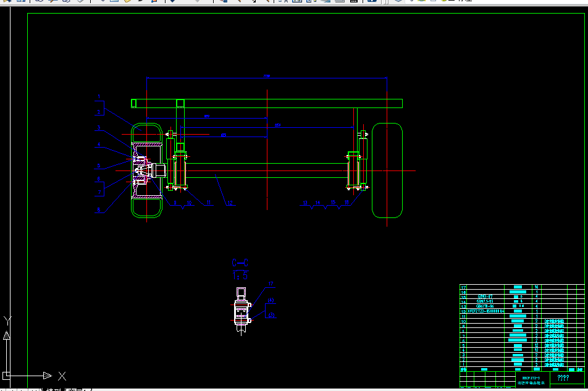
Task: Select the (3) callout in section view
Action: [x=271, y=315]
